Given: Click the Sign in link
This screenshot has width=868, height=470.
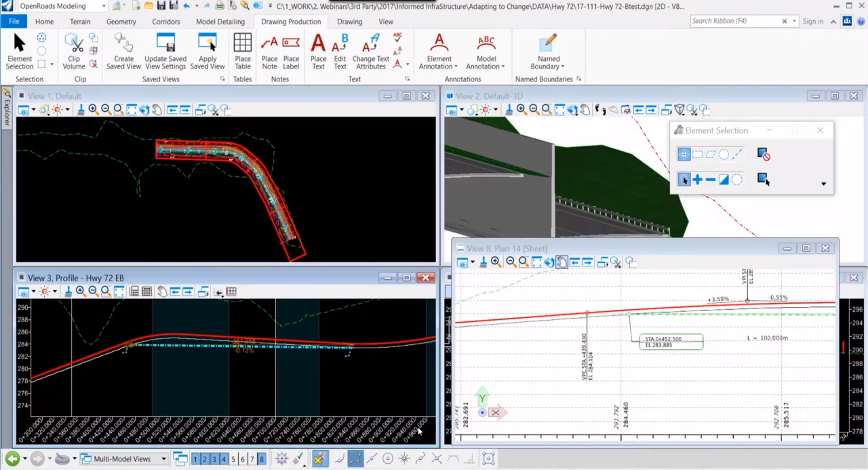Looking at the screenshot, I should click(x=813, y=21).
